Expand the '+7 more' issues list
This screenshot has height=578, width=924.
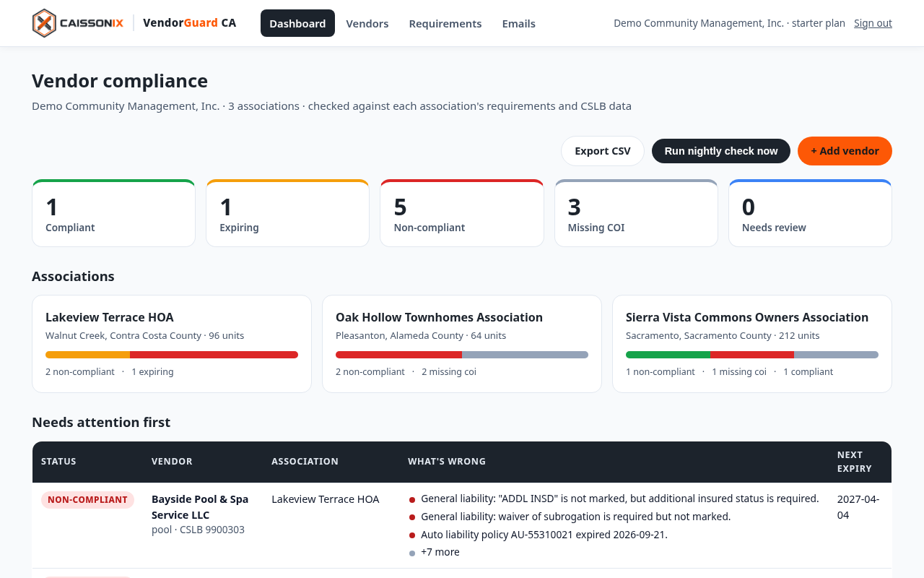coord(440,552)
